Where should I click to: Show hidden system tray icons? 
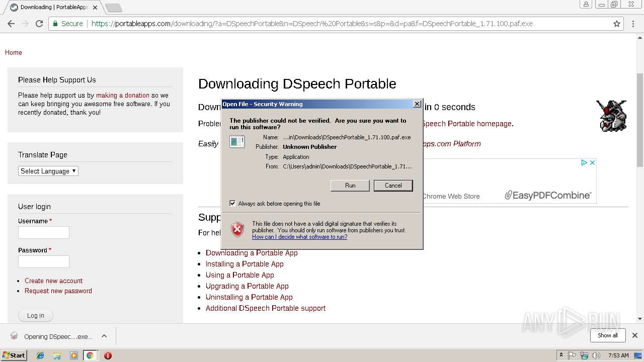[x=561, y=355]
